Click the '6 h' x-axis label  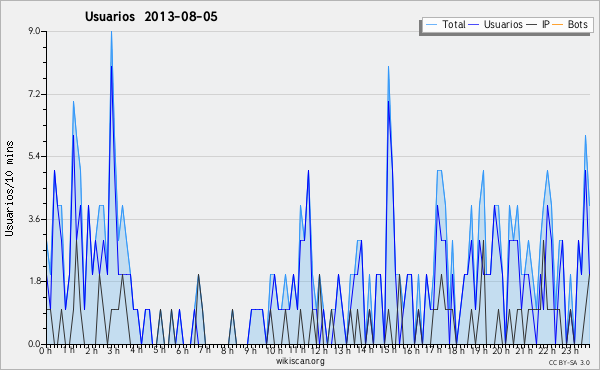(x=182, y=351)
